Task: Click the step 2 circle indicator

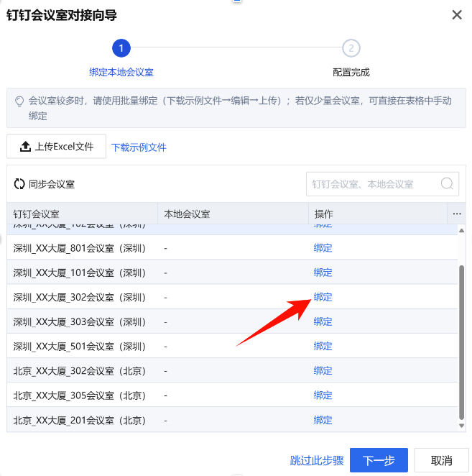Action: click(x=351, y=48)
